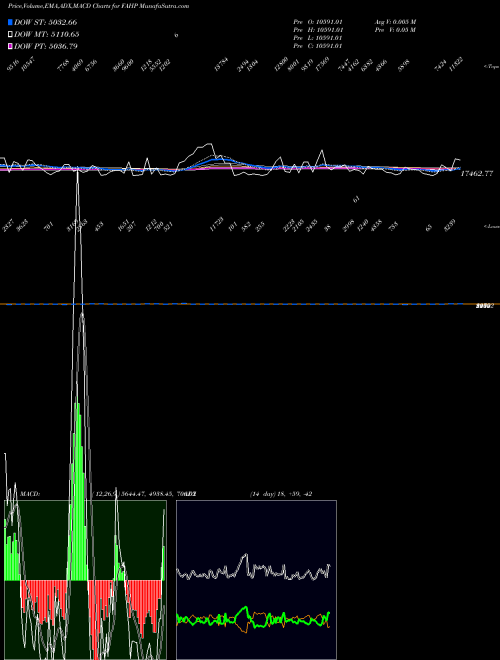Click the tallest green MACD histogram bars
The width and height of the screenshot is (500, 660).
[77, 490]
